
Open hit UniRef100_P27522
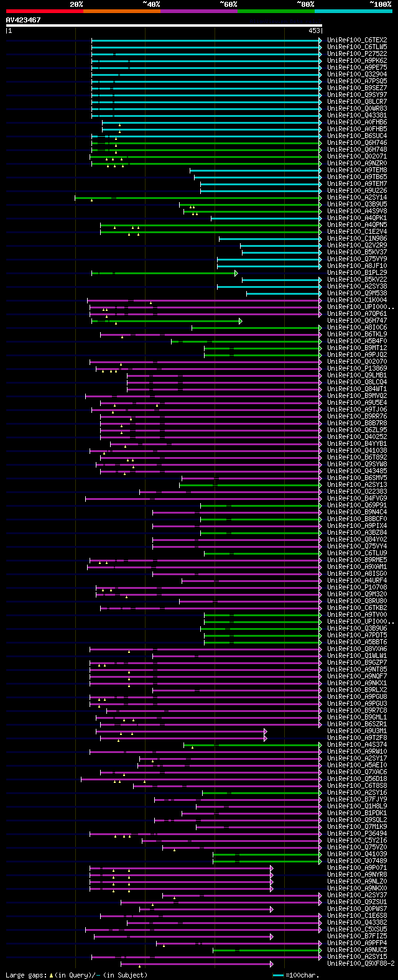pos(357,53)
